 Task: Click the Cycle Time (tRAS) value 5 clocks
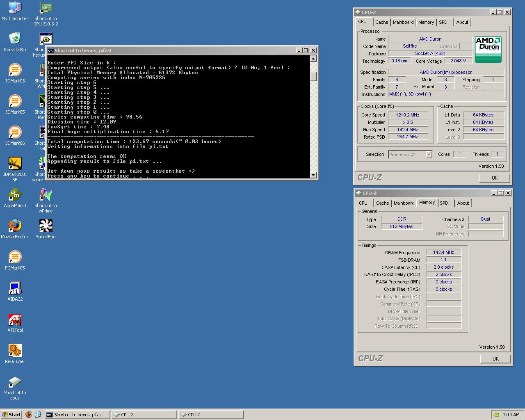[444, 289]
